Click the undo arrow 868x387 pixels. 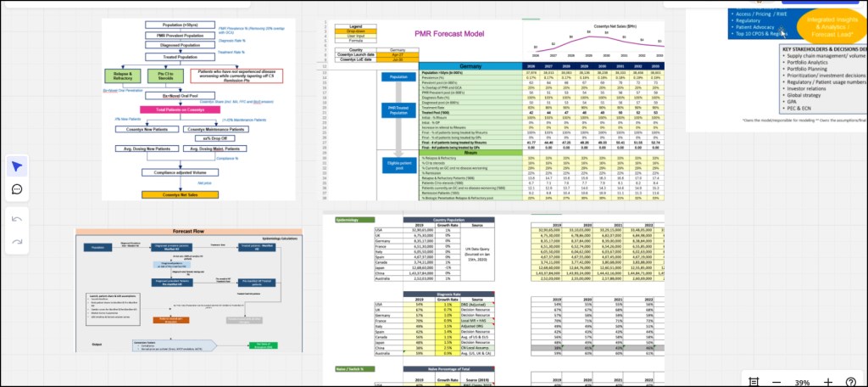17,218
